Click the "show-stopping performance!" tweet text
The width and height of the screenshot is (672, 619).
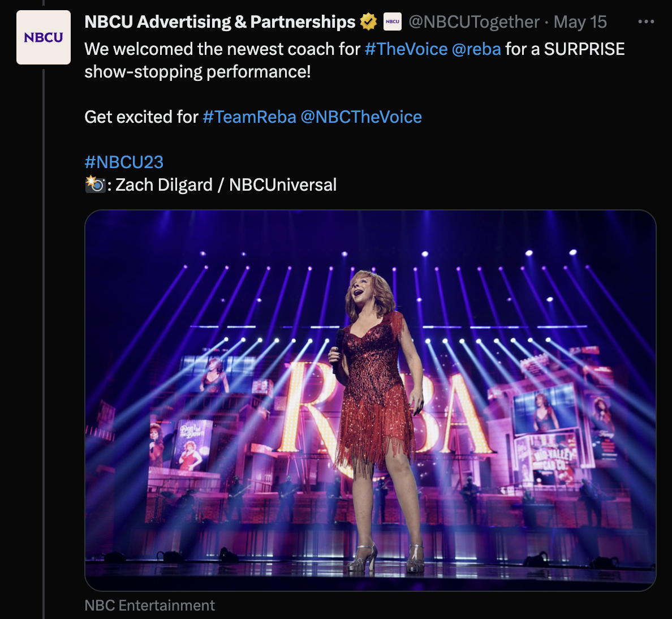click(197, 72)
